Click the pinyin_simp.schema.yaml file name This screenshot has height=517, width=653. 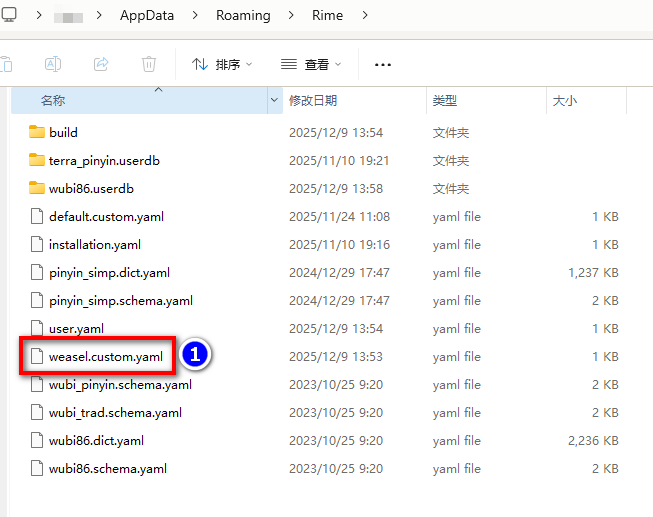(121, 301)
